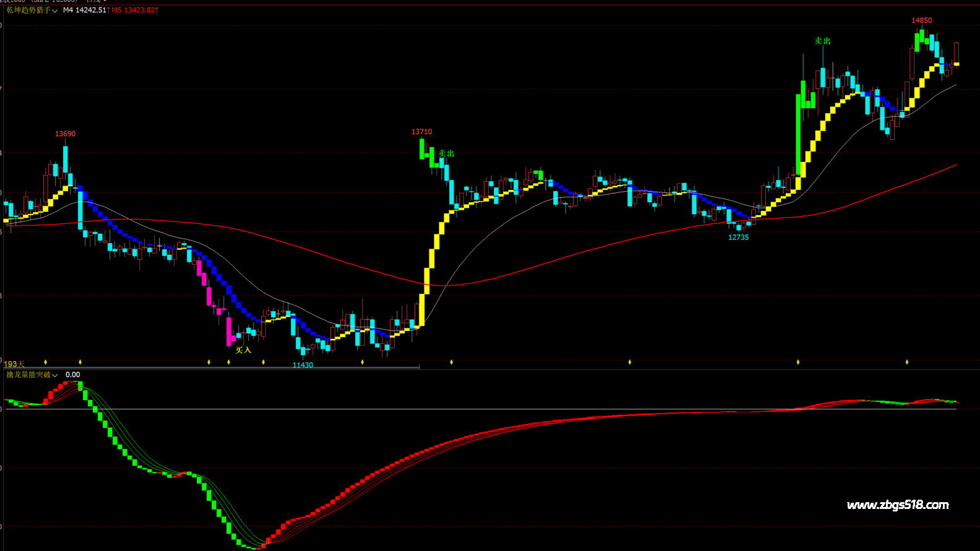Click the 14850 highest price label

(x=921, y=21)
